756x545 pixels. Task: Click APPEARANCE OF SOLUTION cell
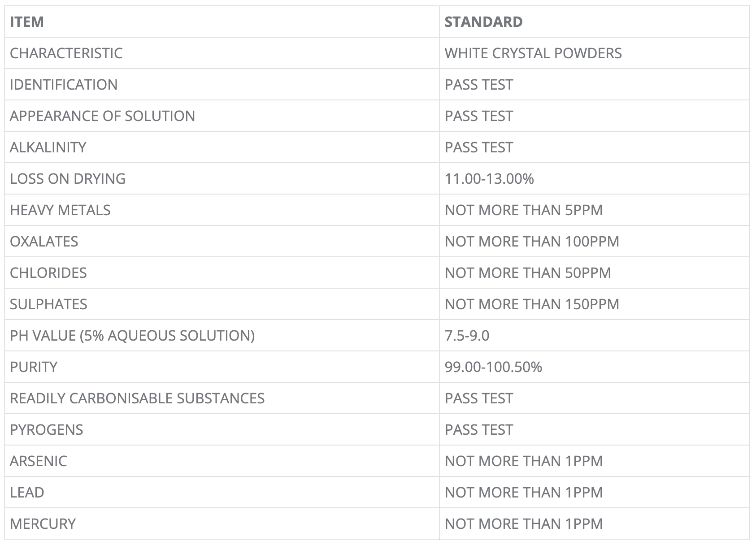coord(102,116)
